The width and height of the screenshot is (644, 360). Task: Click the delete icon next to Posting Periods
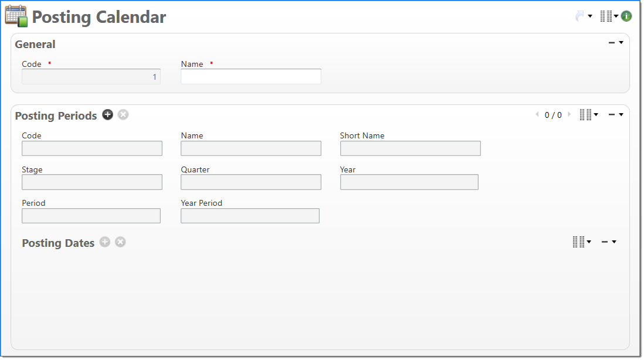tap(123, 115)
